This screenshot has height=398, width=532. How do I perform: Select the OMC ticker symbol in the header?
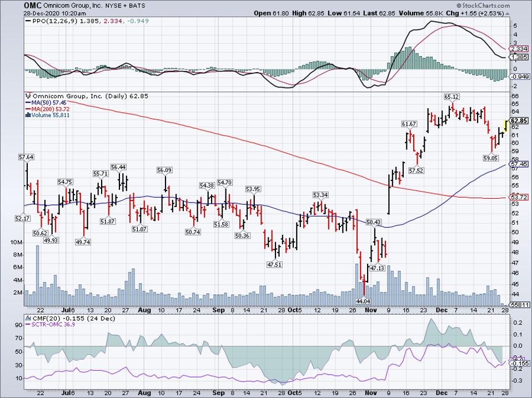[33, 6]
